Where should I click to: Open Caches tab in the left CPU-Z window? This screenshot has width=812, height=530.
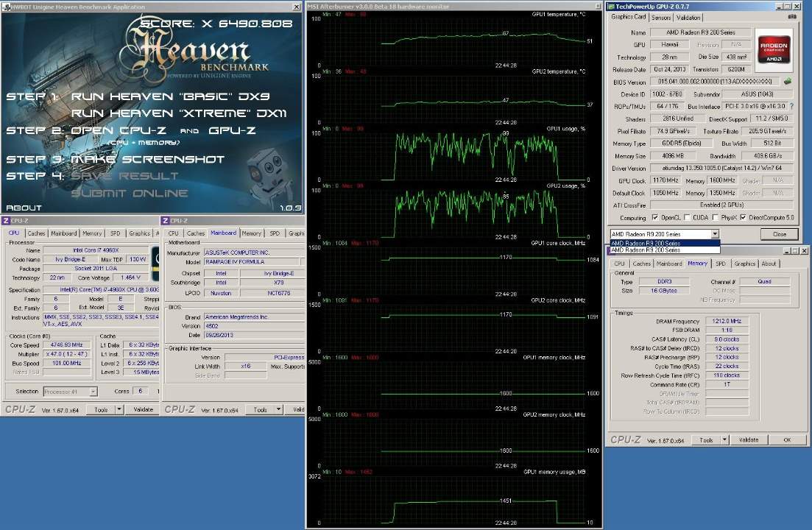pyautogui.click(x=36, y=233)
